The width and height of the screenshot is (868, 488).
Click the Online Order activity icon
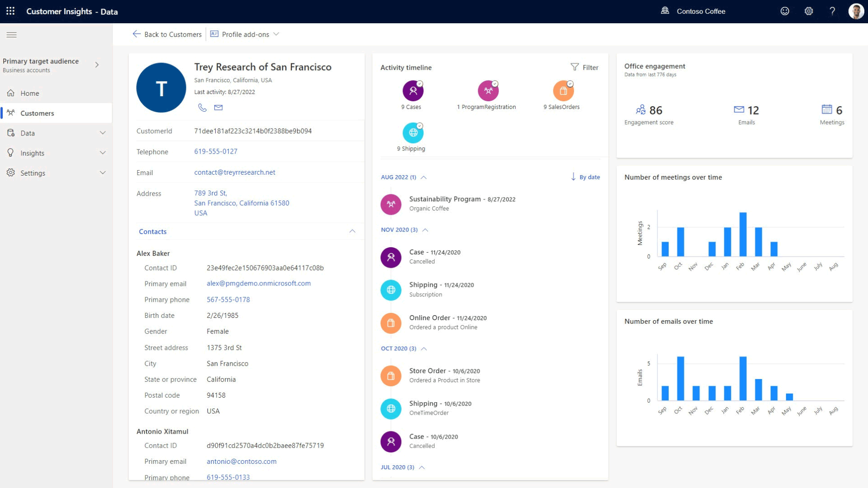(x=391, y=323)
